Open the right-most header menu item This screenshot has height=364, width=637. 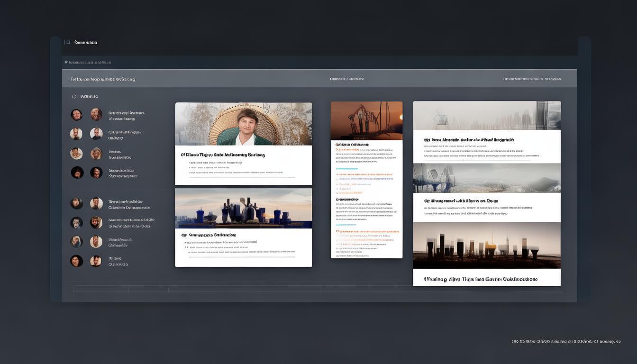[532, 79]
